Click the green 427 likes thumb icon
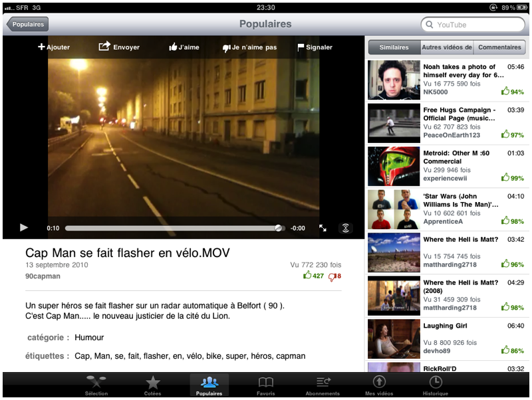This screenshot has height=400, width=532. [307, 275]
